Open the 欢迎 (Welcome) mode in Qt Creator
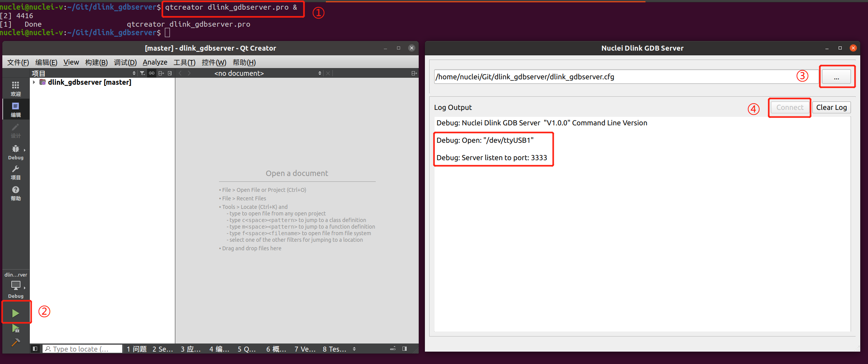The image size is (868, 364). pos(15,89)
